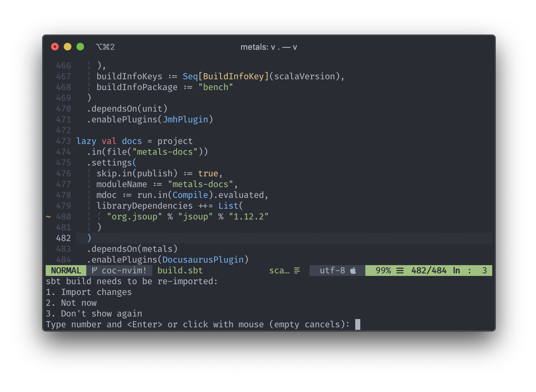Image resolution: width=536 pixels, height=392 pixels.
Task: Click the JmhPlugin identifier on line 471
Action: (x=185, y=120)
